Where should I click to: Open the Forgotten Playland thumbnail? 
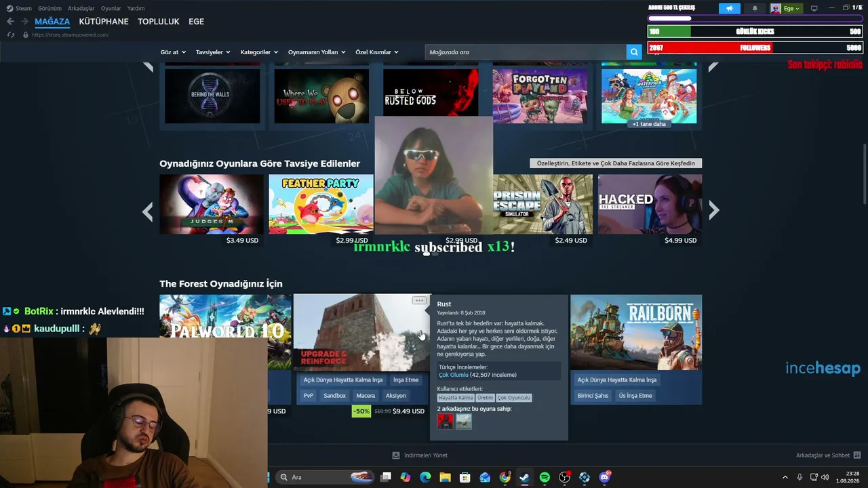click(540, 95)
